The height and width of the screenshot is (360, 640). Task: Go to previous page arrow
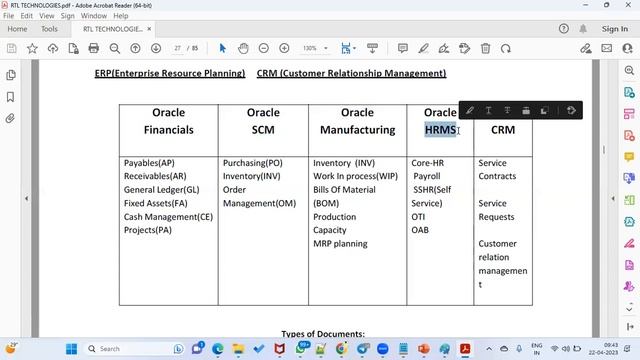pos(135,49)
